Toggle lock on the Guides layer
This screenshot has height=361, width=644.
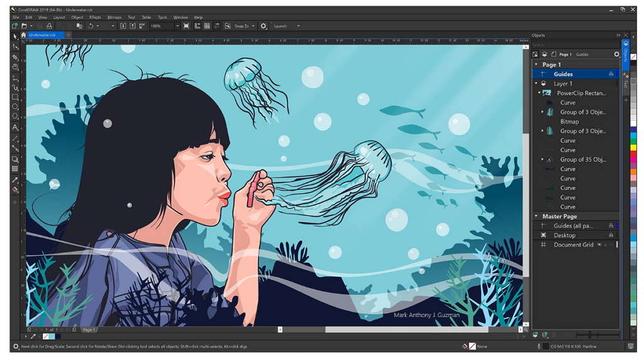611,74
